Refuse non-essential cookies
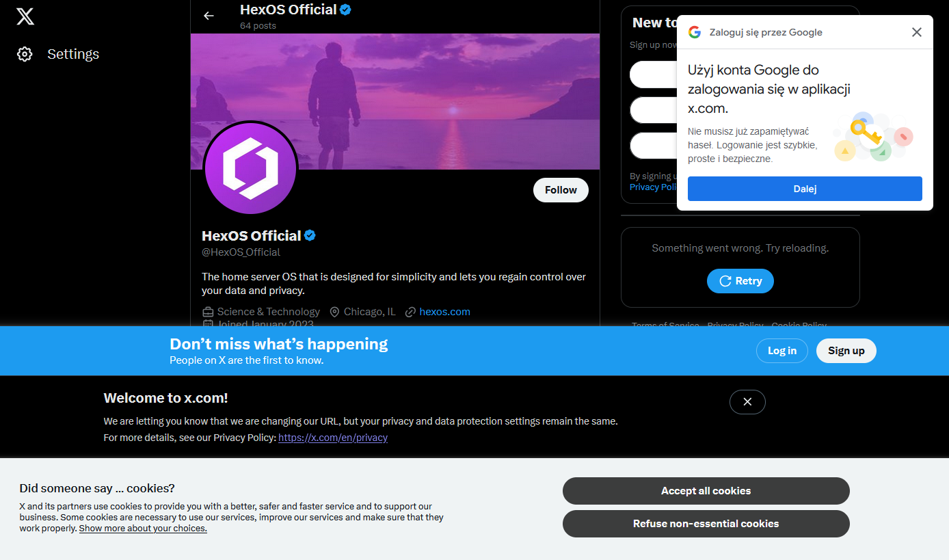 706,524
